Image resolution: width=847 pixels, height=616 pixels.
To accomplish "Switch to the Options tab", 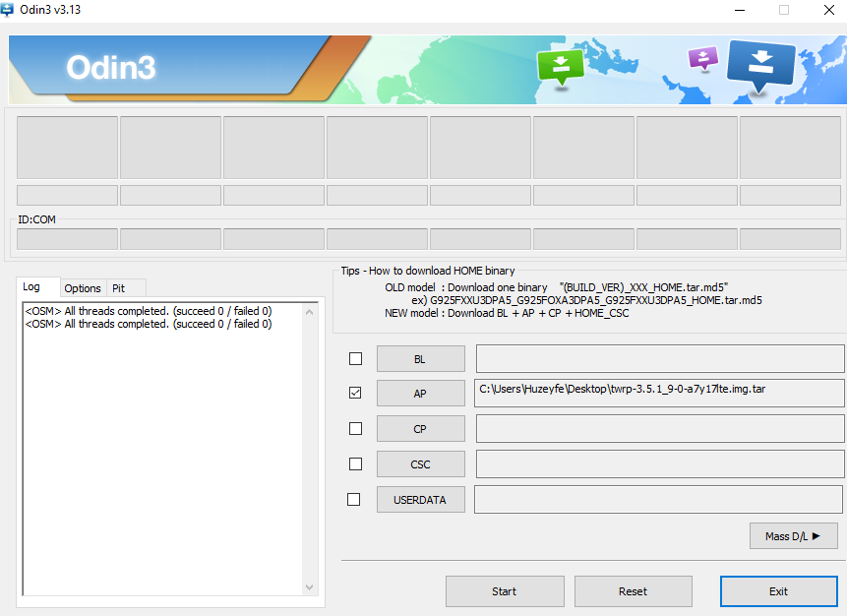I will pos(83,288).
